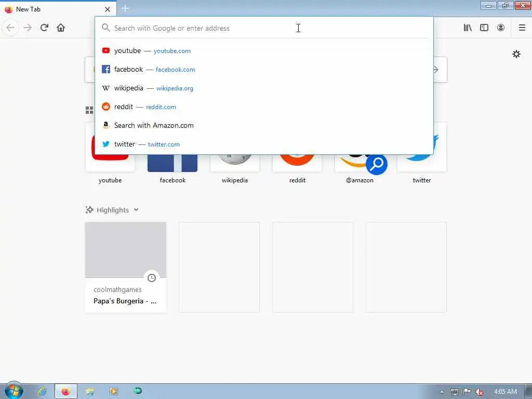Open the Windows Start menu
This screenshot has width=532, height=399.
pyautogui.click(x=14, y=391)
